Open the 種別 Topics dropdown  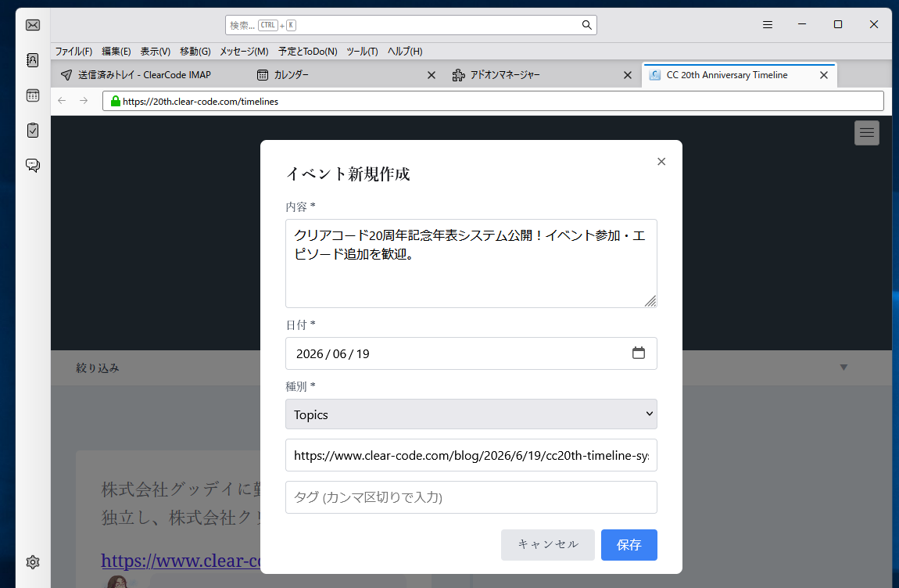471,414
